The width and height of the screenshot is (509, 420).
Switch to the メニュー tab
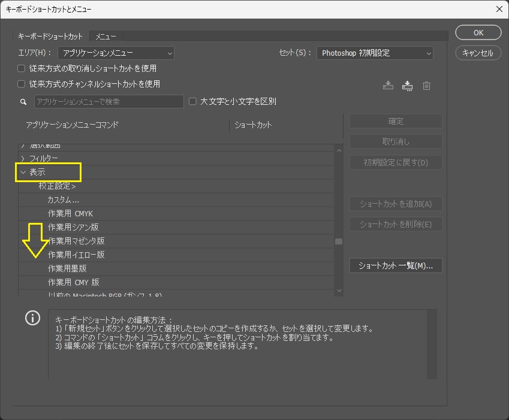106,37
